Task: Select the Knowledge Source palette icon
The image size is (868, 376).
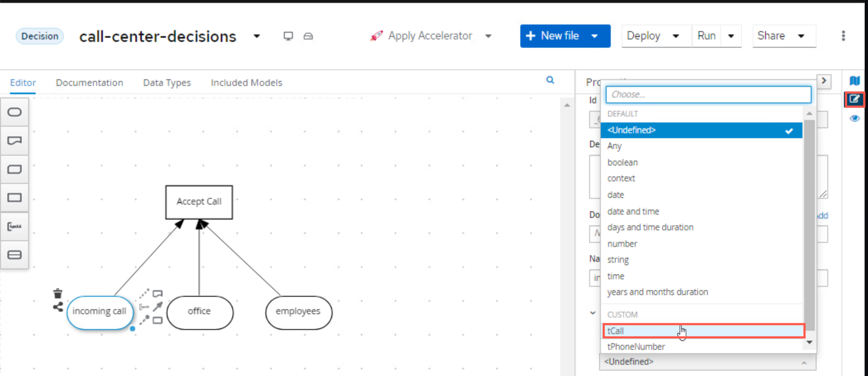Action: pos(15,141)
